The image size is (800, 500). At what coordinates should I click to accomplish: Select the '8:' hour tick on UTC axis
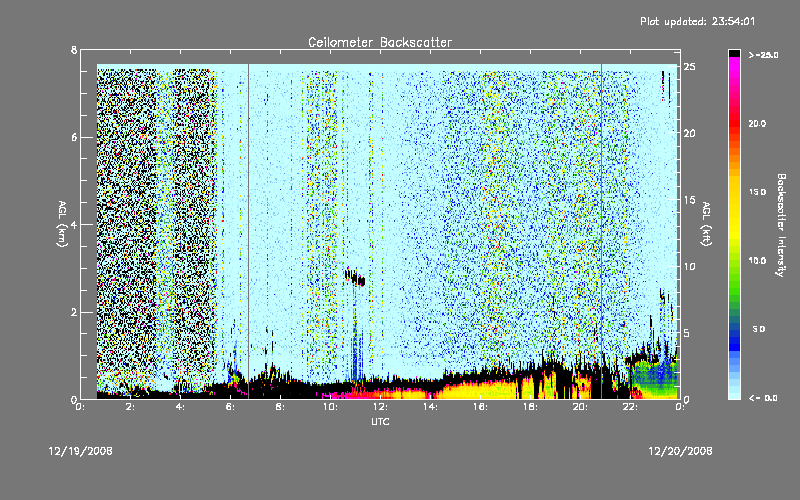281,407
